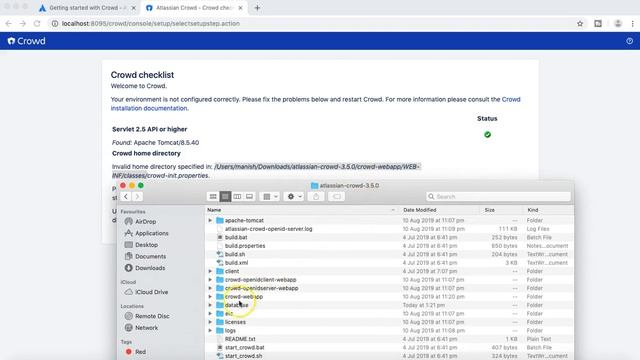The height and width of the screenshot is (360, 640).
Task: Expand the logs folder
Action: (210, 331)
